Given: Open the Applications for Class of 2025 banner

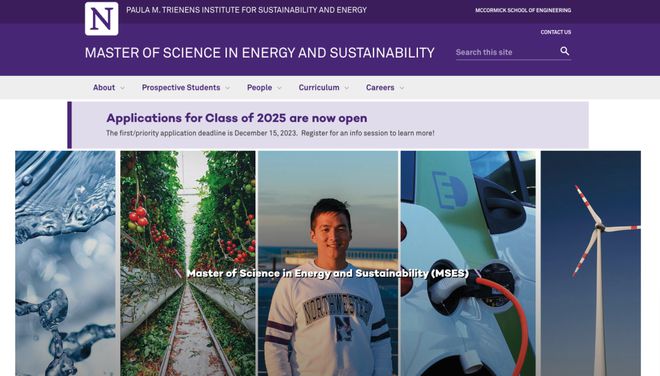Looking at the screenshot, I should point(237,118).
